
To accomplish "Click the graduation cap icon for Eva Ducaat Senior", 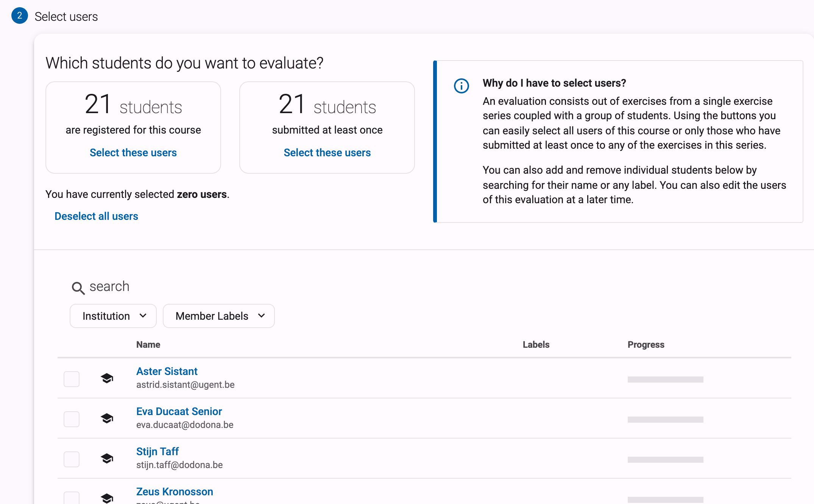I will [107, 418].
